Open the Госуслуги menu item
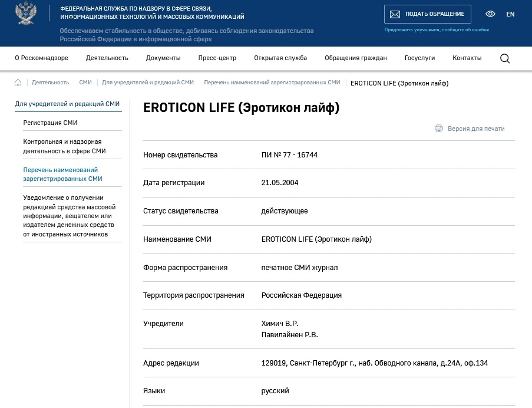 pyautogui.click(x=419, y=58)
